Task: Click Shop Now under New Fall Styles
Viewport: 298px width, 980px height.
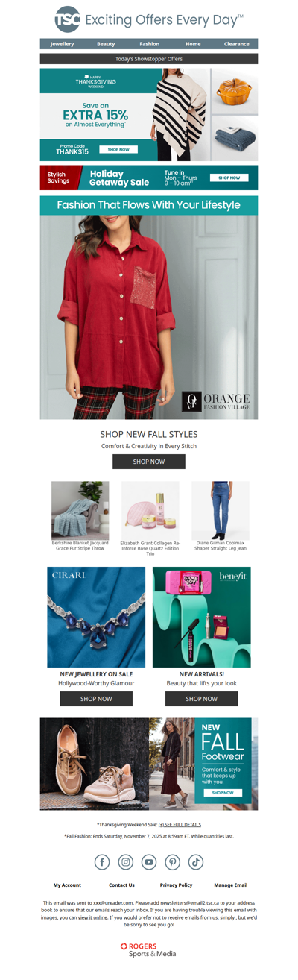Action: click(149, 462)
